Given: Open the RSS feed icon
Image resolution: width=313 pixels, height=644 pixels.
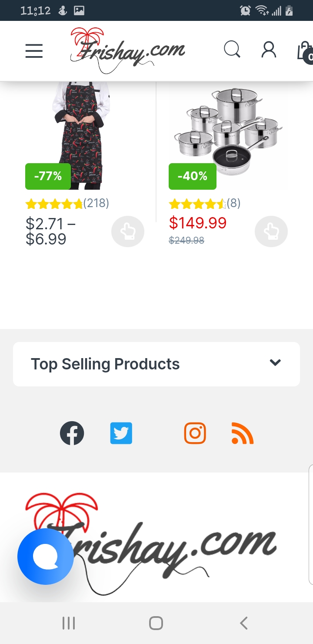Looking at the screenshot, I should 242,434.
